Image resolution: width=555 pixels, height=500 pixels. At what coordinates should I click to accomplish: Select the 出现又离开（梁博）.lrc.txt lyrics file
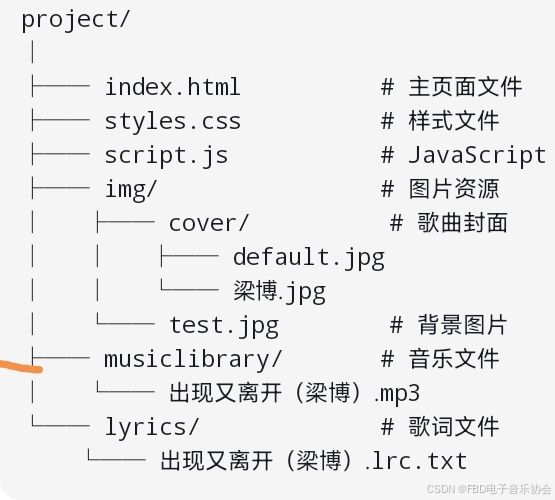click(x=314, y=461)
